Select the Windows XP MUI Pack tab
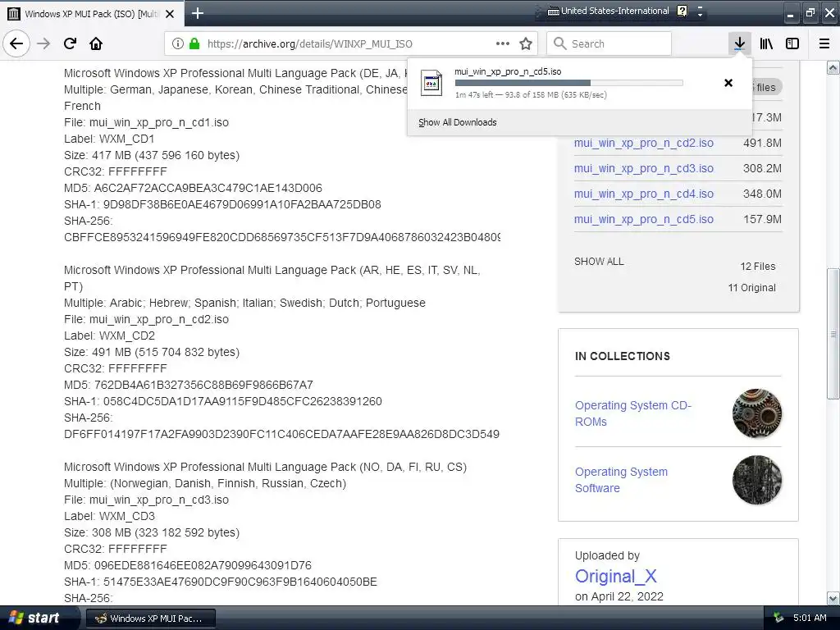This screenshot has width=840, height=630. 92,14
